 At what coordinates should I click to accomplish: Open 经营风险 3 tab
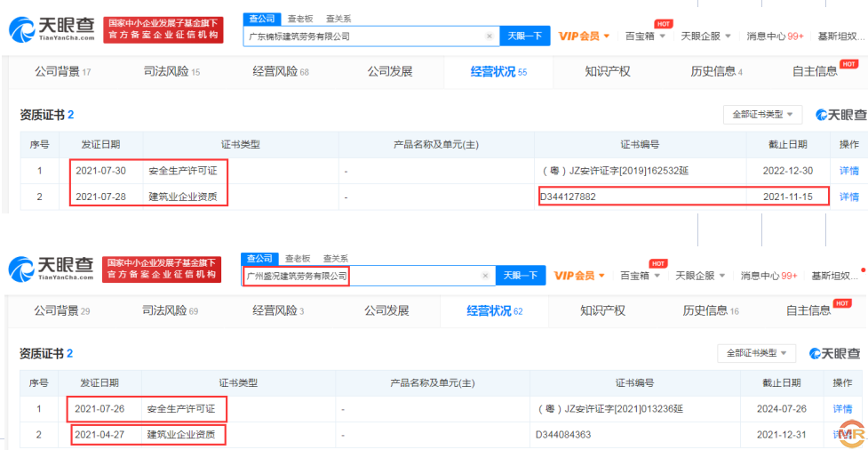[278, 311]
